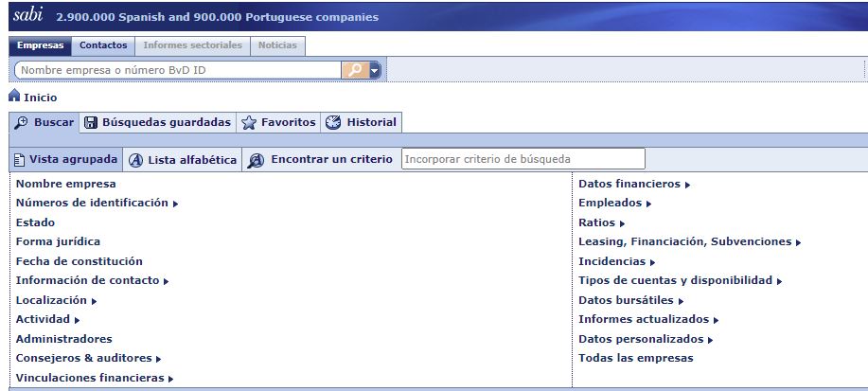
Task: Click the Favoritos star icon
Action: [x=249, y=122]
